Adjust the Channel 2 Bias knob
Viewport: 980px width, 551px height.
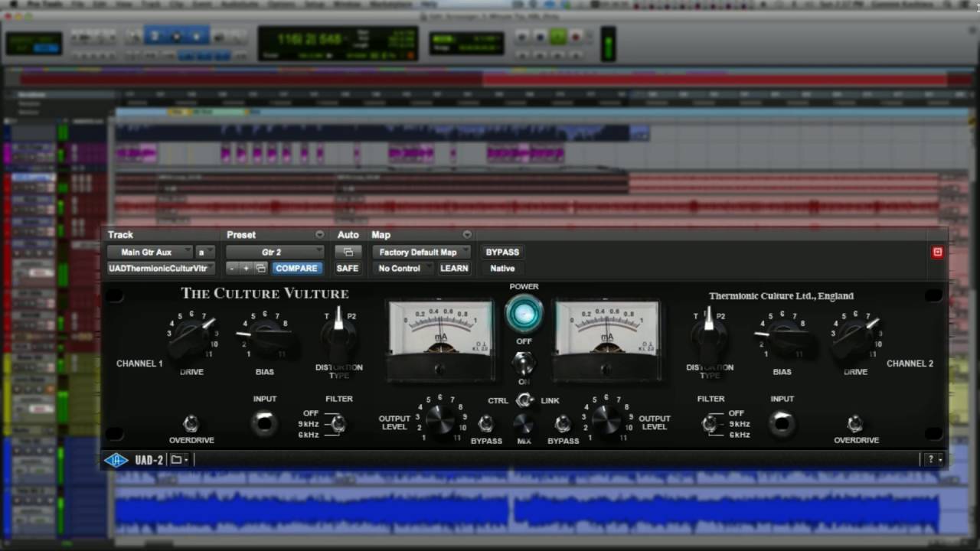point(782,337)
